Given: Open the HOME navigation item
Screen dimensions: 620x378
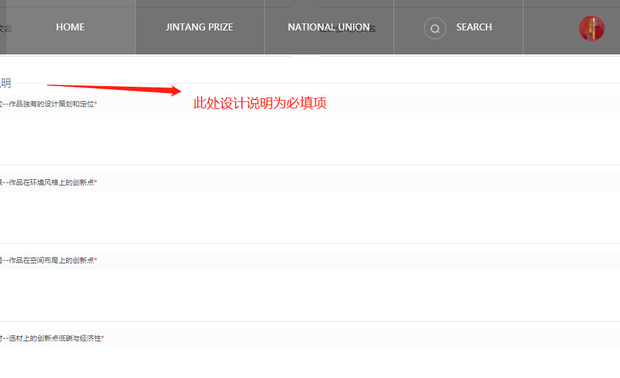Looking at the screenshot, I should 70,27.
